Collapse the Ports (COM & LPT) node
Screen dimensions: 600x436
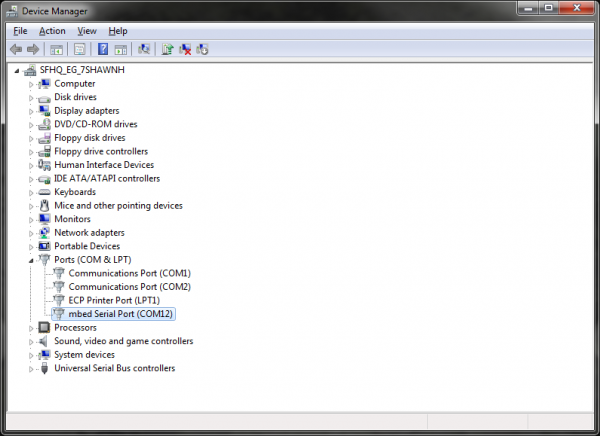(x=31, y=261)
